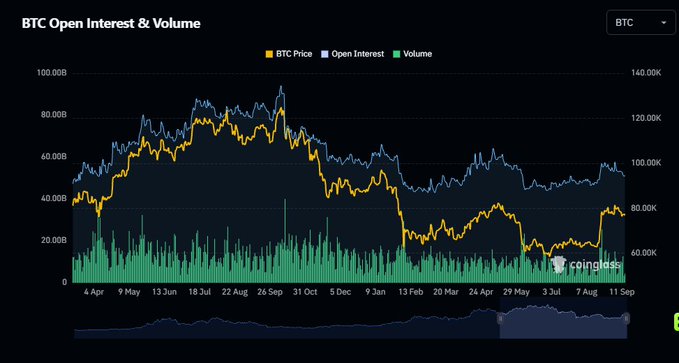The width and height of the screenshot is (679, 363).
Task: Click the 60.00K right axis label
Action: pyautogui.click(x=644, y=253)
